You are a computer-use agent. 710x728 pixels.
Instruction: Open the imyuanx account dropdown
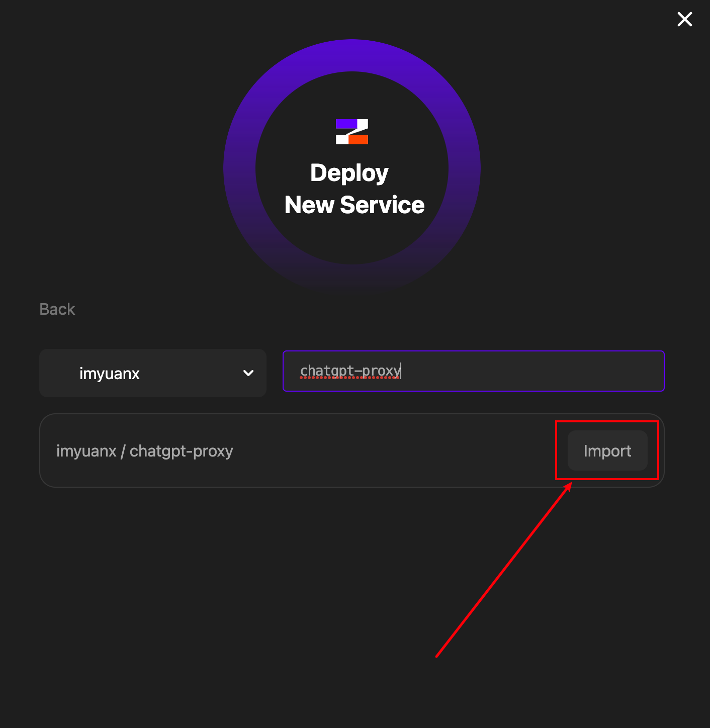[153, 373]
